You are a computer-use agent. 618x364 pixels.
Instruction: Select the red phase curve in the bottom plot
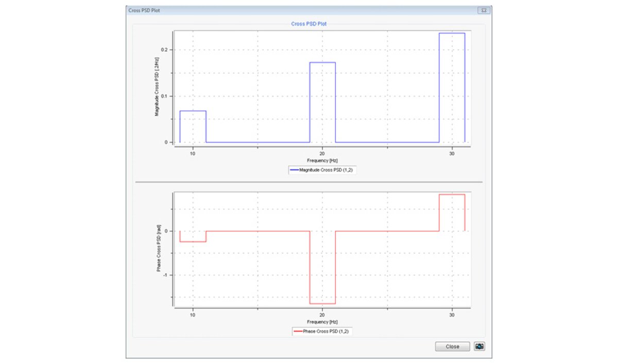pyautogui.click(x=257, y=231)
